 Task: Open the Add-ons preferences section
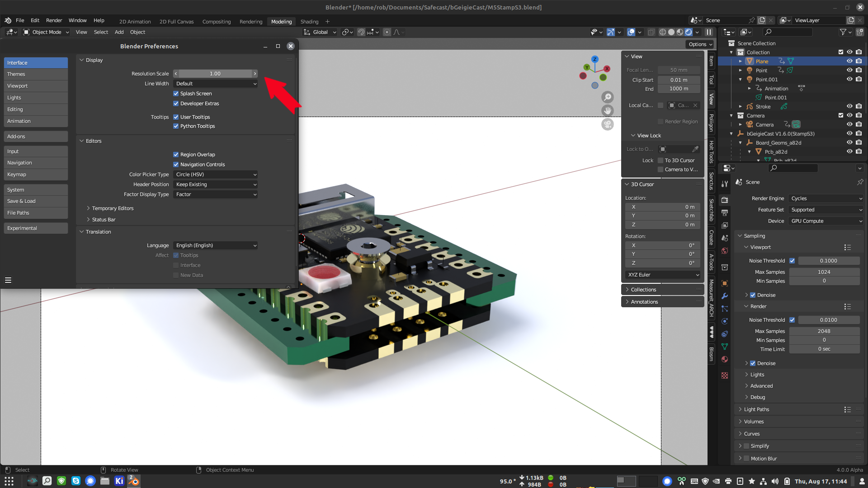pos(36,136)
